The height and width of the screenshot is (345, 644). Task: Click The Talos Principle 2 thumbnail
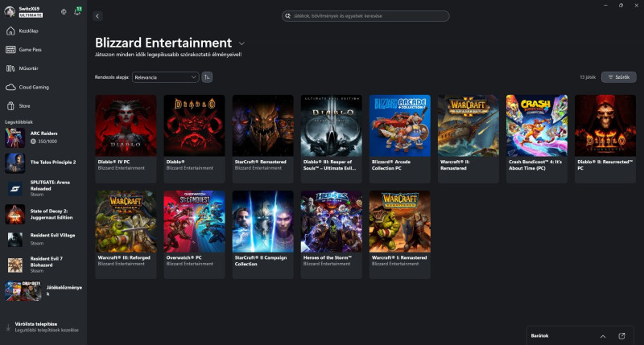coord(14,163)
